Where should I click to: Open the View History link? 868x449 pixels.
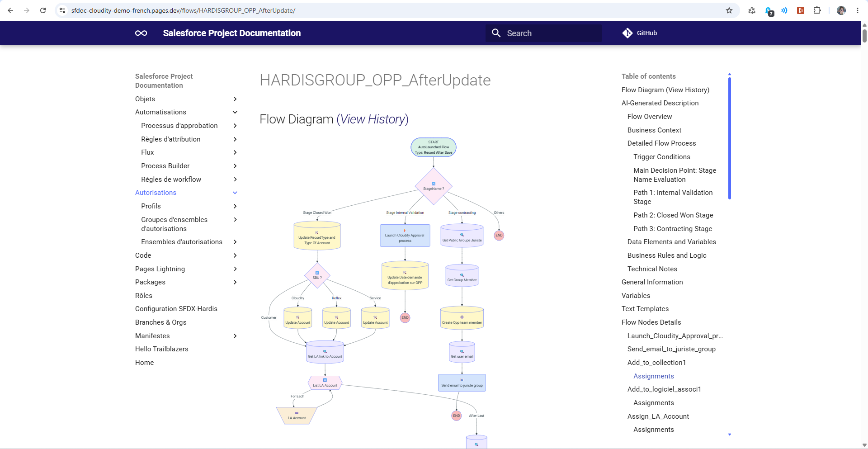coord(373,119)
